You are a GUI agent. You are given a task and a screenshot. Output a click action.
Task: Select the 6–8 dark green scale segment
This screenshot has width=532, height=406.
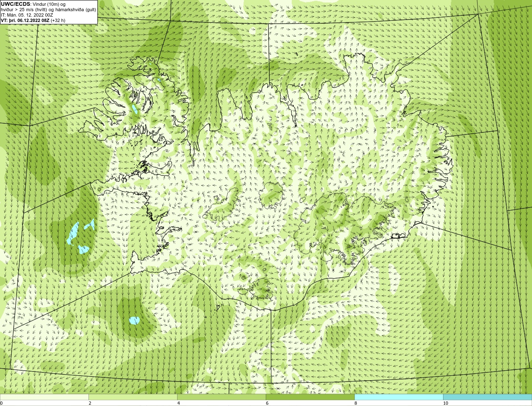(310, 397)
